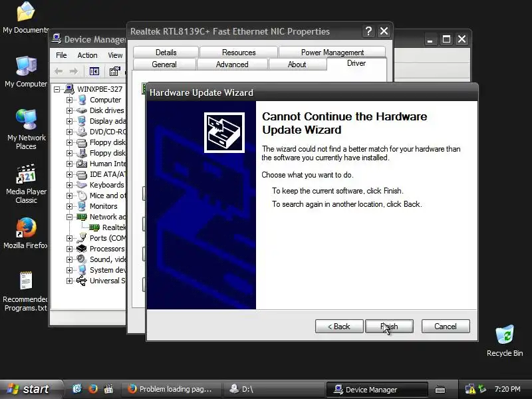The image size is (532, 399).
Task: Expand the Computer tree node
Action: (x=69, y=100)
